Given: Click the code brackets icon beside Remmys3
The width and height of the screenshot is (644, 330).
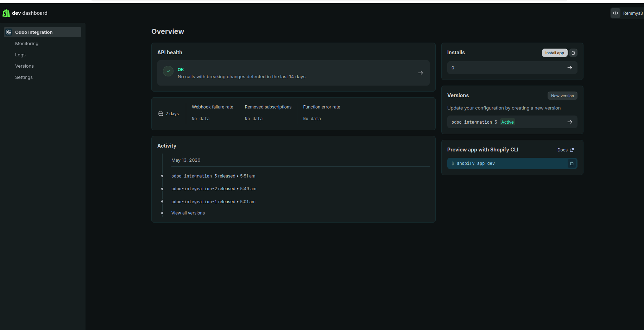Looking at the screenshot, I should coord(615,13).
